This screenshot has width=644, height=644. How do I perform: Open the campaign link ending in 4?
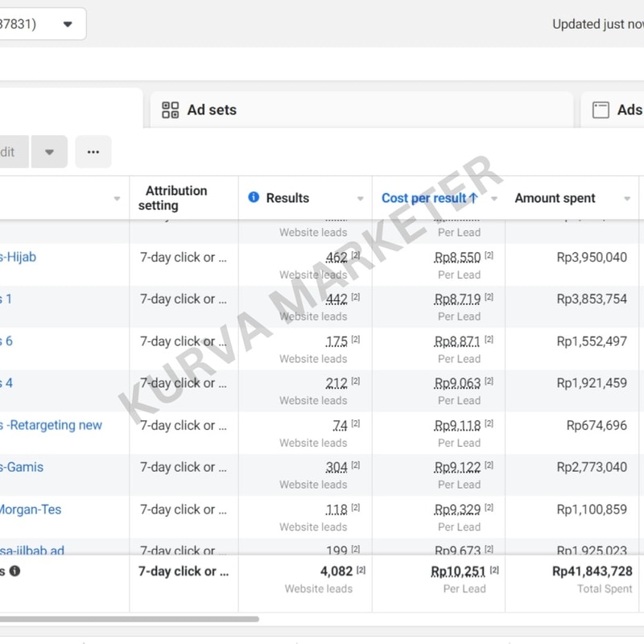coord(6,383)
